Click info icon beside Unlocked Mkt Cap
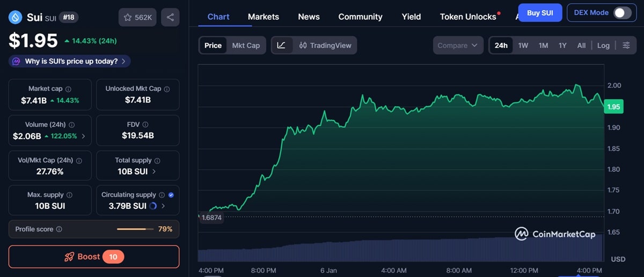The image size is (644, 277). pyautogui.click(x=167, y=89)
